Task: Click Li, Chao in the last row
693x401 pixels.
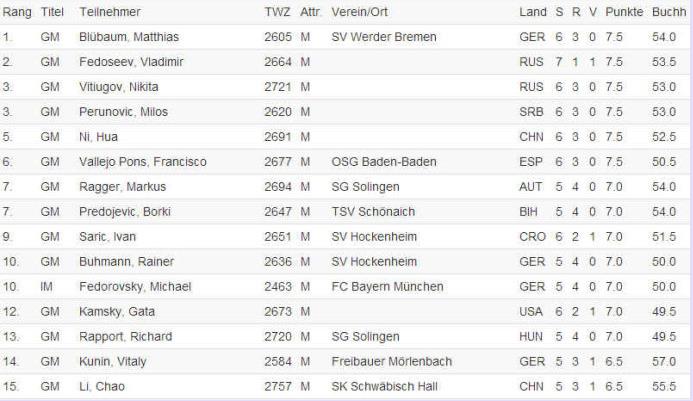Action: [98, 386]
